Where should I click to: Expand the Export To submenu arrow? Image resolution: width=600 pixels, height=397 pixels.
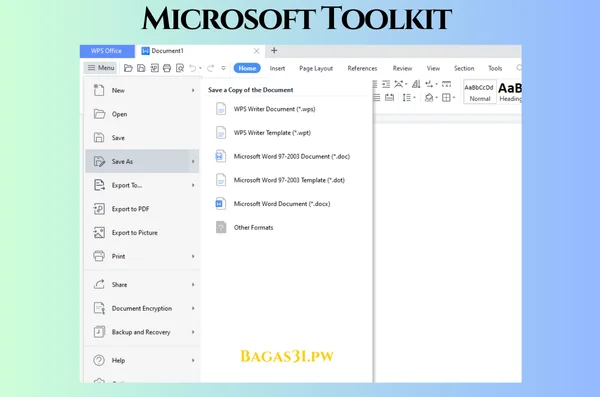coord(193,185)
